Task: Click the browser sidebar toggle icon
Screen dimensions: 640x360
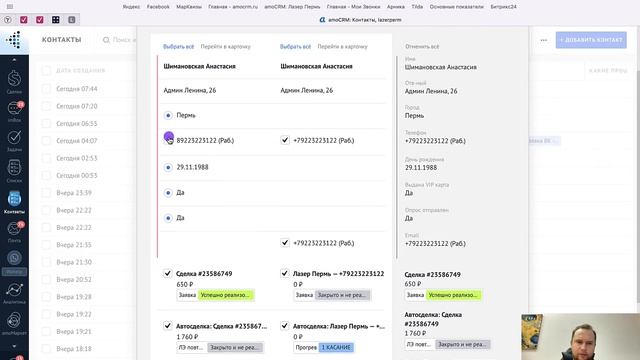Action: coord(10,7)
